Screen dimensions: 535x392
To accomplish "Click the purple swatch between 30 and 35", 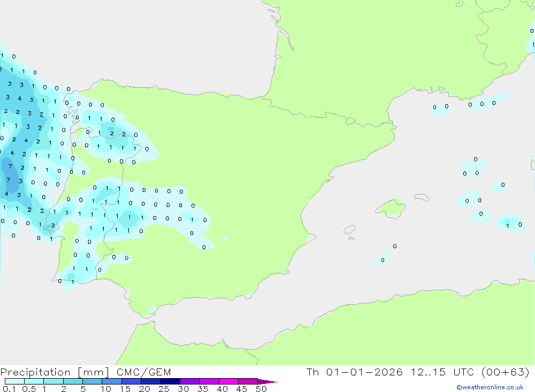I will [189, 381].
